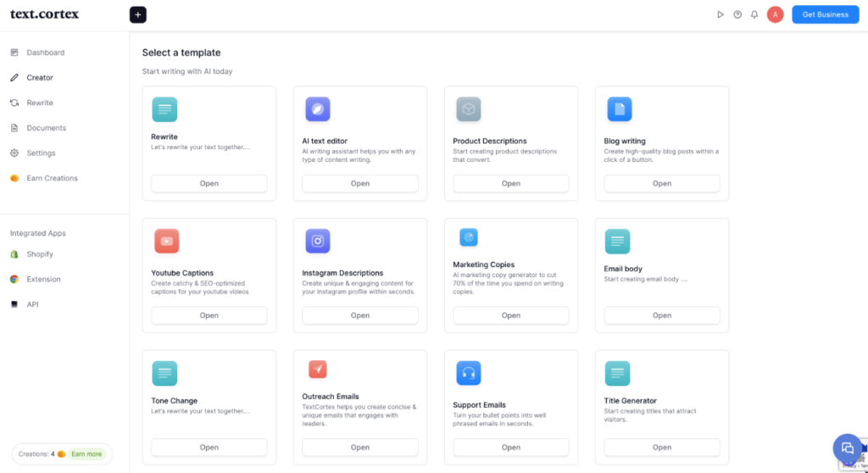Open the Instagram Descriptions template
The image size is (868, 473).
click(359, 315)
